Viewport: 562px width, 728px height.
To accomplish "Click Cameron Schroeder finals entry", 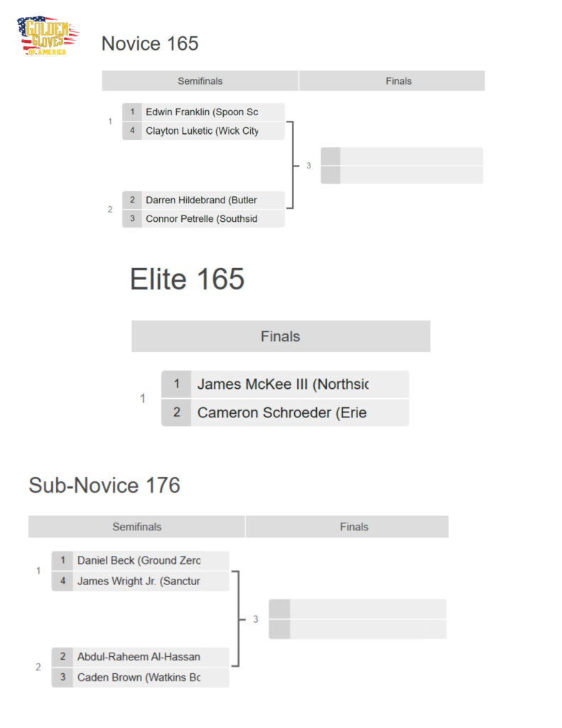I will [284, 412].
